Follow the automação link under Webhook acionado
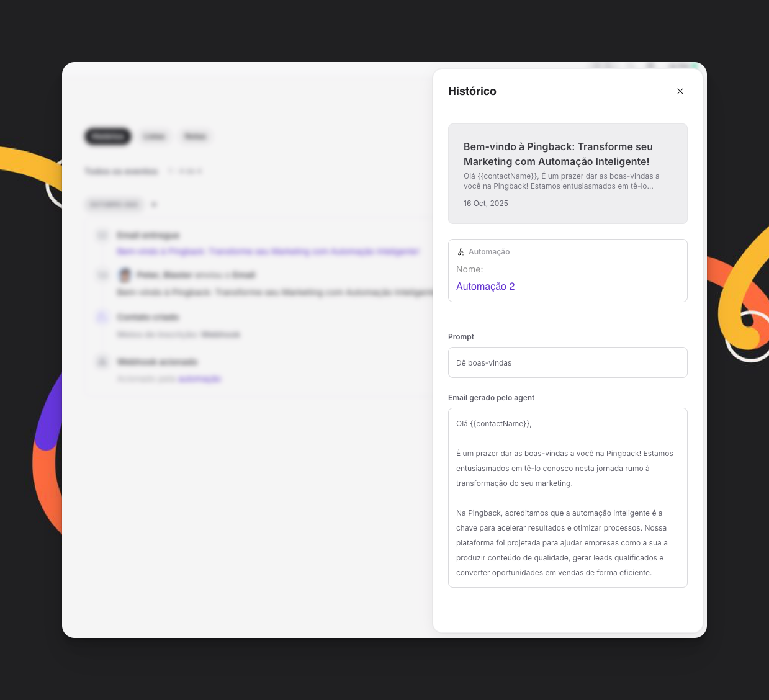Viewport: 769px width, 700px height. [200, 379]
